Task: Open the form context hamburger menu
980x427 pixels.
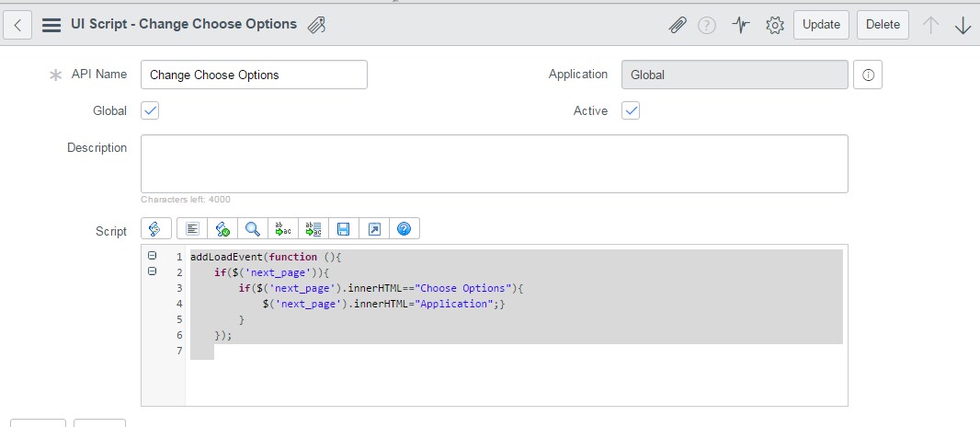Action: coord(51,25)
